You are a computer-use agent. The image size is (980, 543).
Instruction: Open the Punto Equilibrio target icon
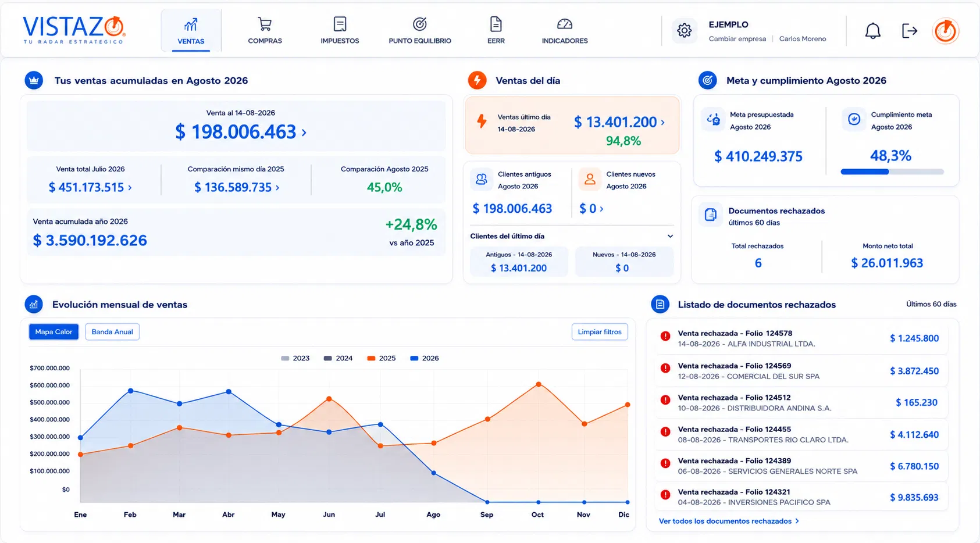click(420, 24)
